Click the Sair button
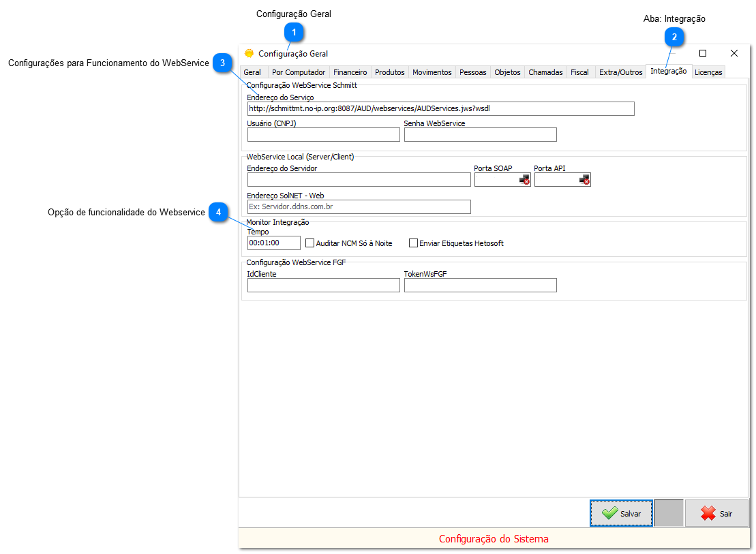The height and width of the screenshot is (554, 756). pos(716,513)
